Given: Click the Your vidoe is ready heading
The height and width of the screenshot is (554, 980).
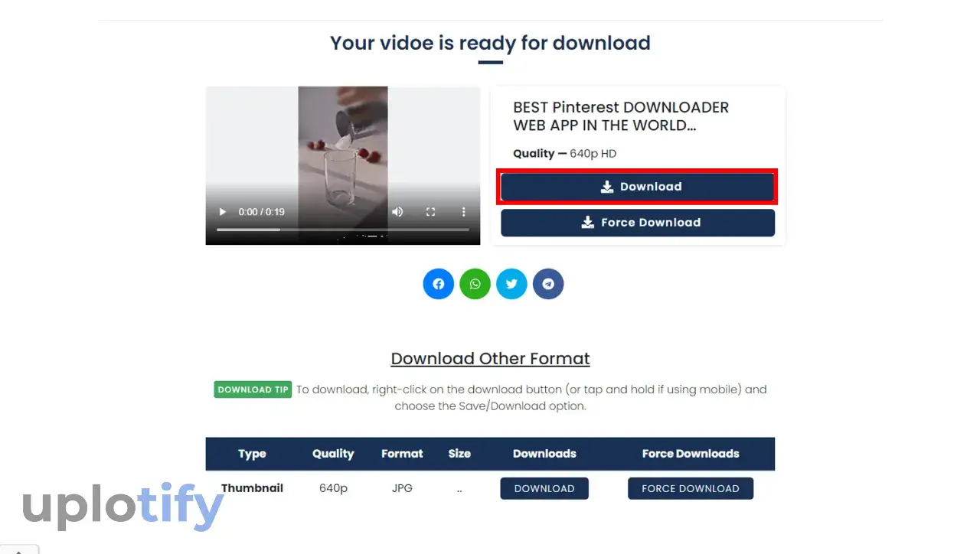Looking at the screenshot, I should [x=490, y=43].
